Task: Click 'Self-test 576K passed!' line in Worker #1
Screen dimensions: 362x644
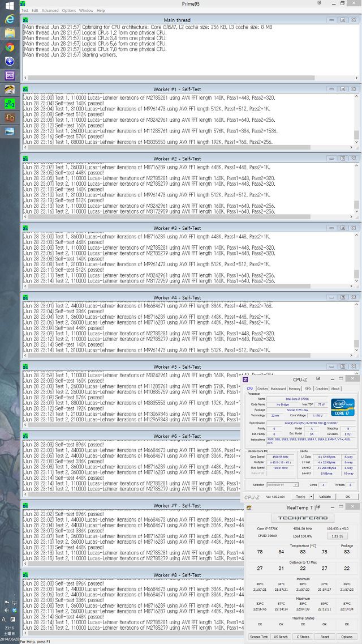Action: coord(63,137)
